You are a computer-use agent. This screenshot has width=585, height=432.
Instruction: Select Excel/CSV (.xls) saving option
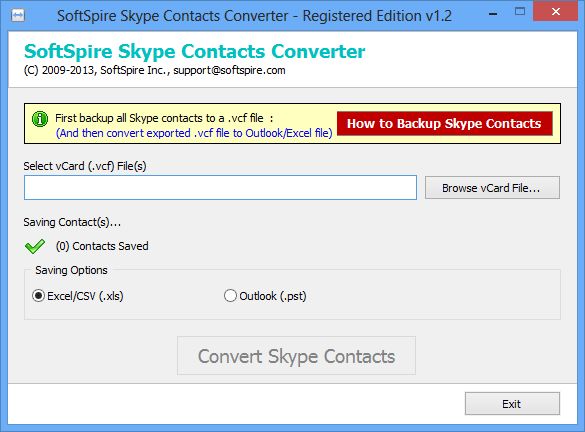click(x=38, y=296)
